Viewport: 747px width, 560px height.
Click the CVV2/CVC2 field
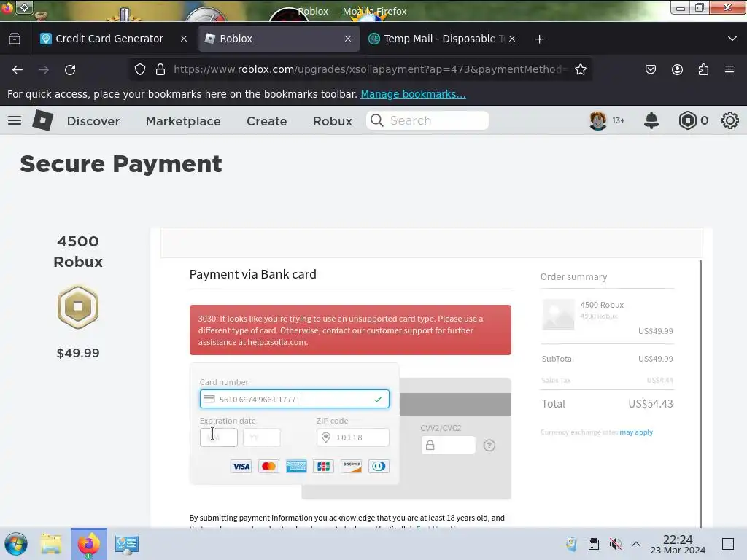pos(449,446)
